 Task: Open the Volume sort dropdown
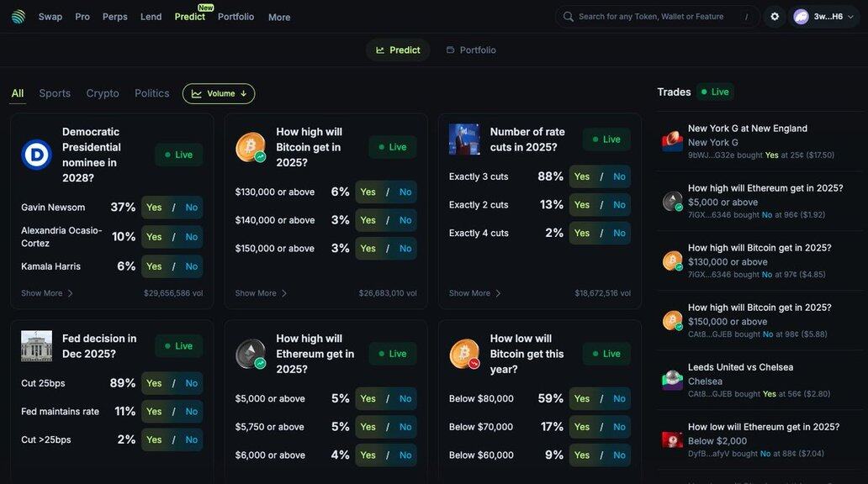pyautogui.click(x=219, y=93)
